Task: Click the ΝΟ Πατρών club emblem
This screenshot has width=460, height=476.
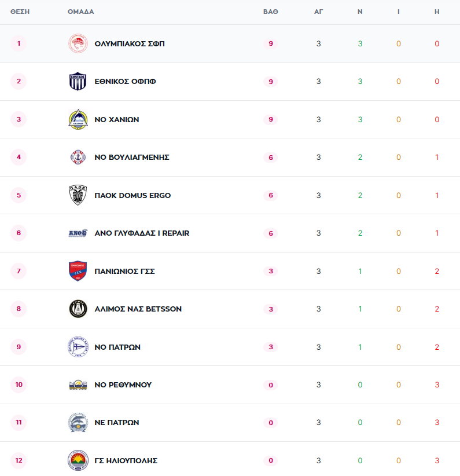Action: (78, 347)
